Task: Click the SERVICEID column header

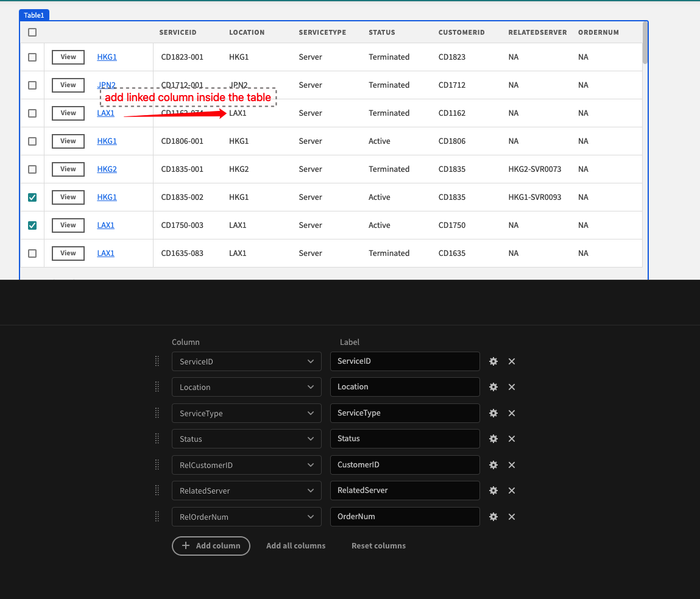Action: 178,32
